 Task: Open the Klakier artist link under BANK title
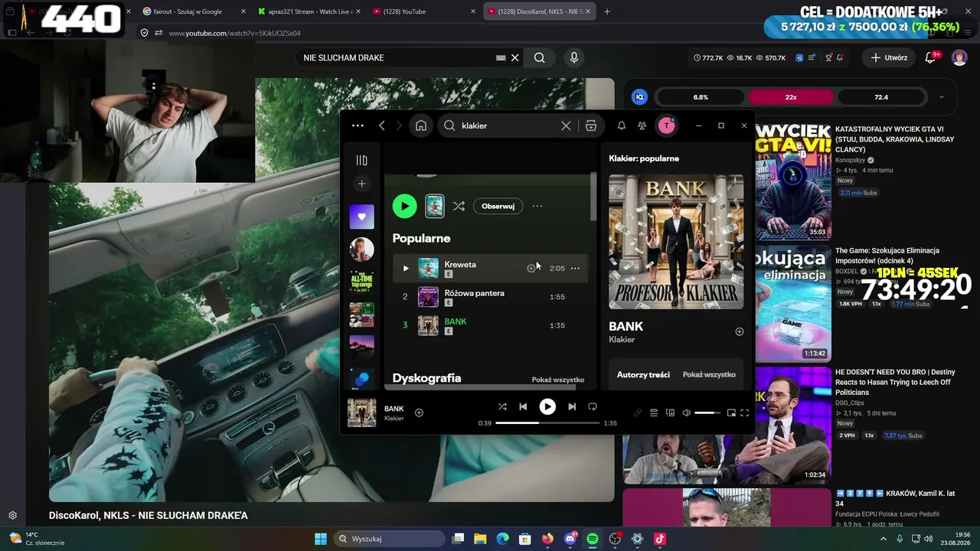[622, 340]
